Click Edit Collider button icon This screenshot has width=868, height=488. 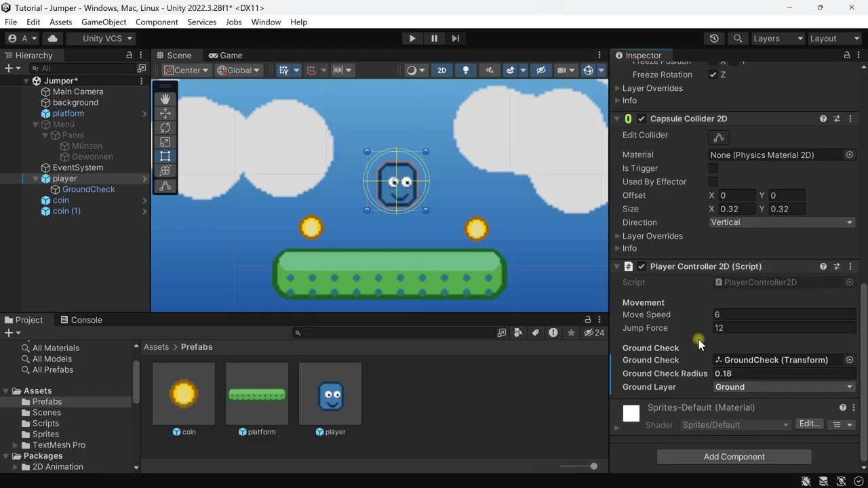718,138
